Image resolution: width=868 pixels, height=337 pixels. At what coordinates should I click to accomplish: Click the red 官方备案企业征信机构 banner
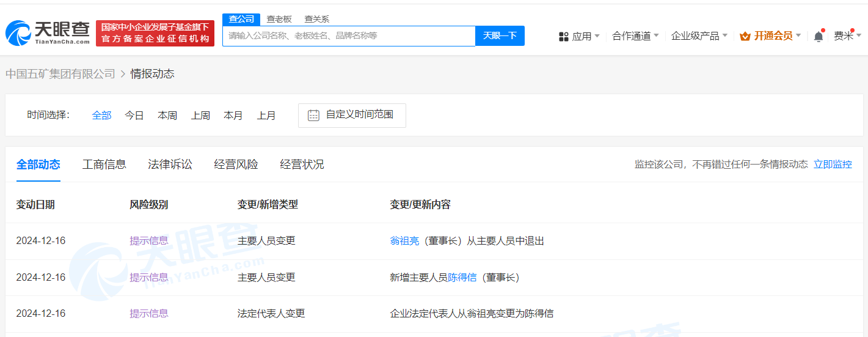coord(155,33)
